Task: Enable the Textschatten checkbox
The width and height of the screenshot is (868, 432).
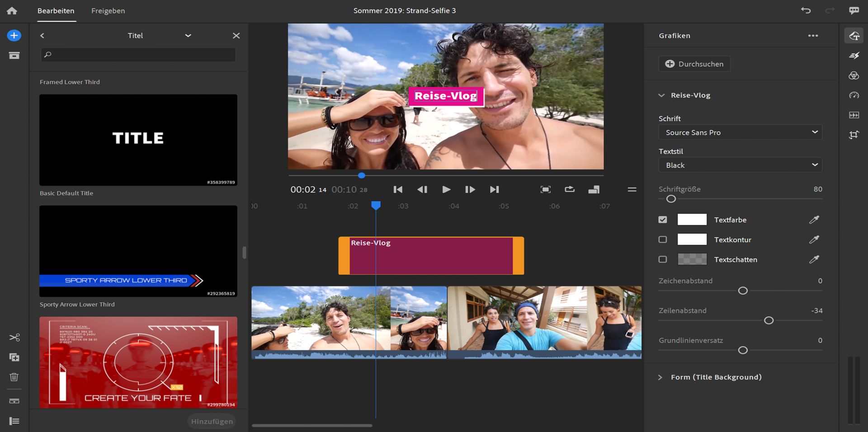Action: [663, 259]
